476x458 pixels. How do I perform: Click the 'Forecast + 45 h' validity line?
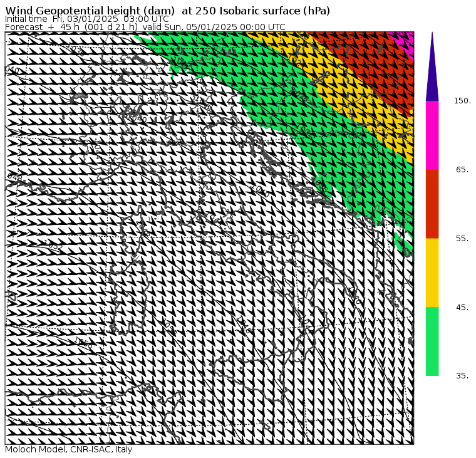pos(145,27)
